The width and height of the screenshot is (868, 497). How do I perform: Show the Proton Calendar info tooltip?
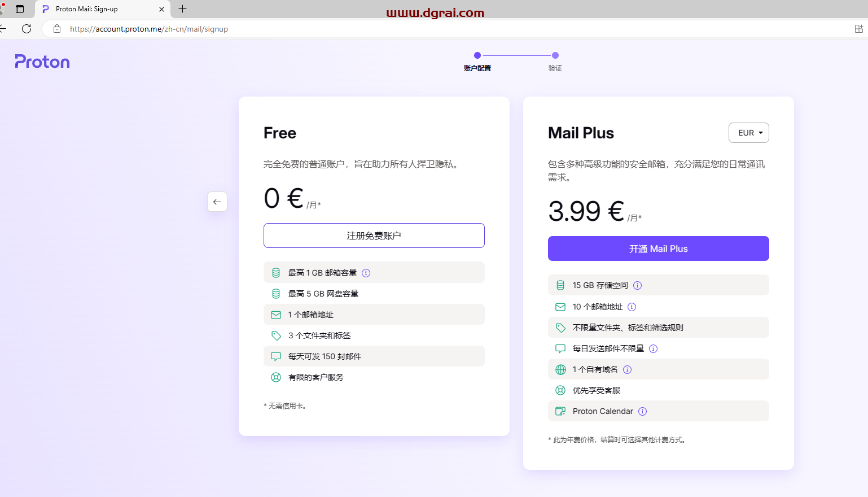[x=642, y=411]
